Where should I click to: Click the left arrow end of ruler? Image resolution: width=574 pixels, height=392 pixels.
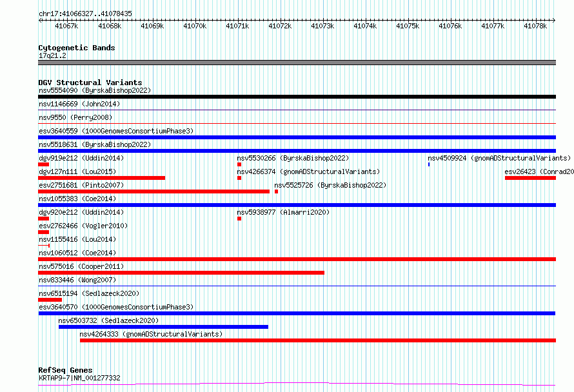tap(40, 20)
